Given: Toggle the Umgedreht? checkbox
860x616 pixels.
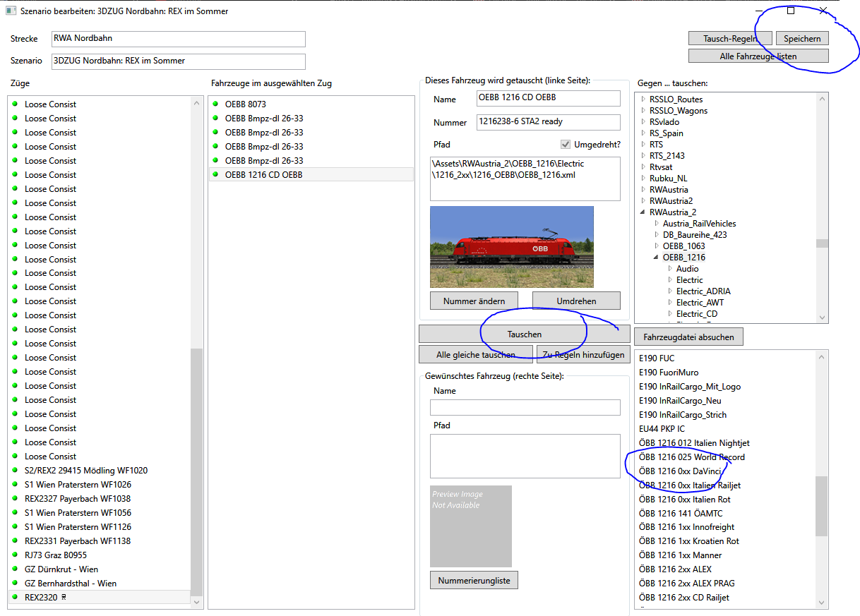Looking at the screenshot, I should [x=566, y=144].
